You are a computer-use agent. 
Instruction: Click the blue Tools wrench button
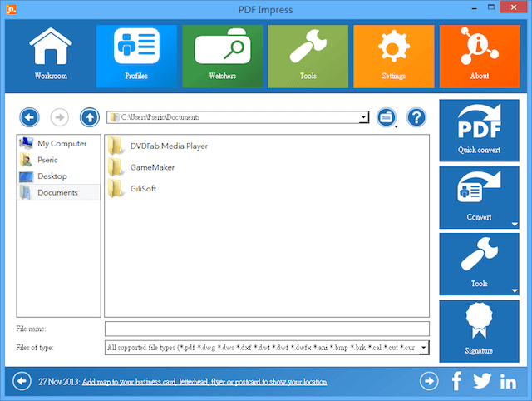pos(479,265)
